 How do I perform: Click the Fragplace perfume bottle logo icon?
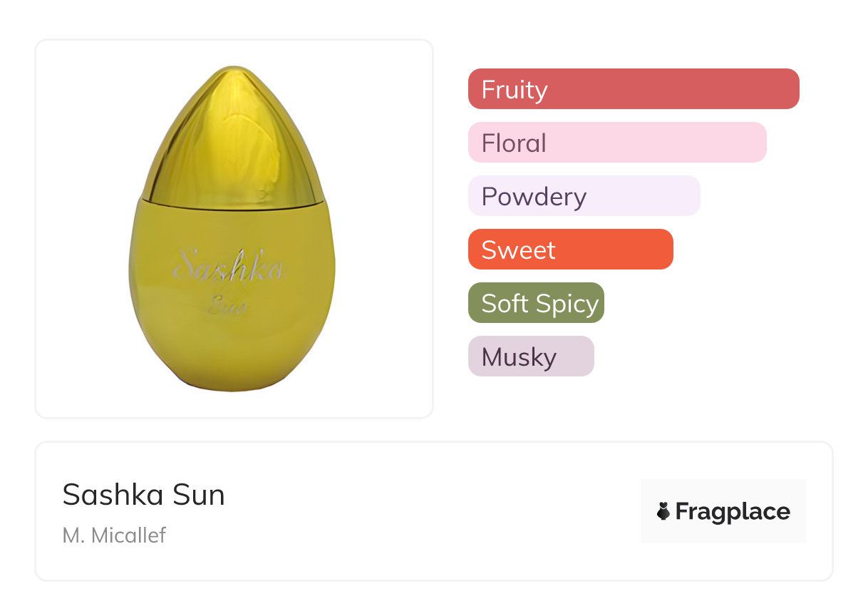pyautogui.click(x=663, y=511)
